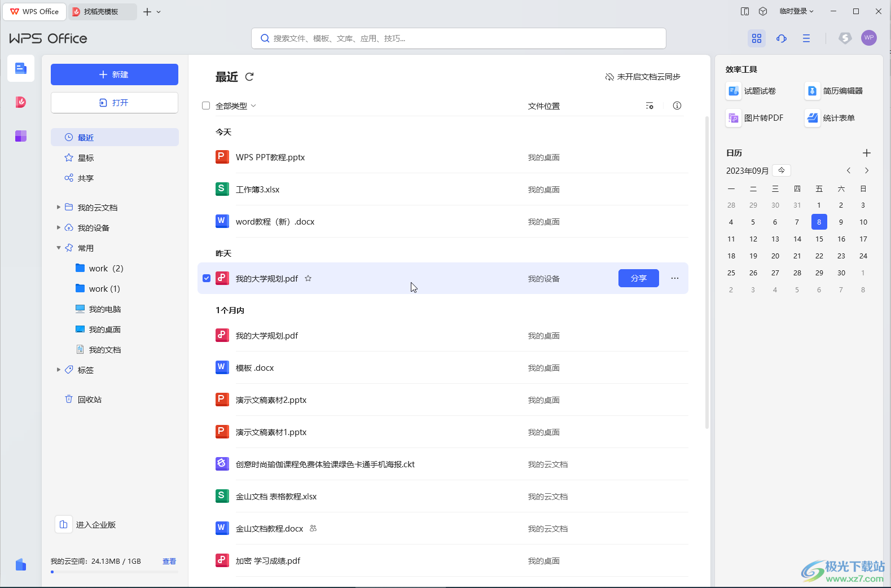Click 进入企业版 button
This screenshot has width=891, height=588.
pyautogui.click(x=86, y=524)
